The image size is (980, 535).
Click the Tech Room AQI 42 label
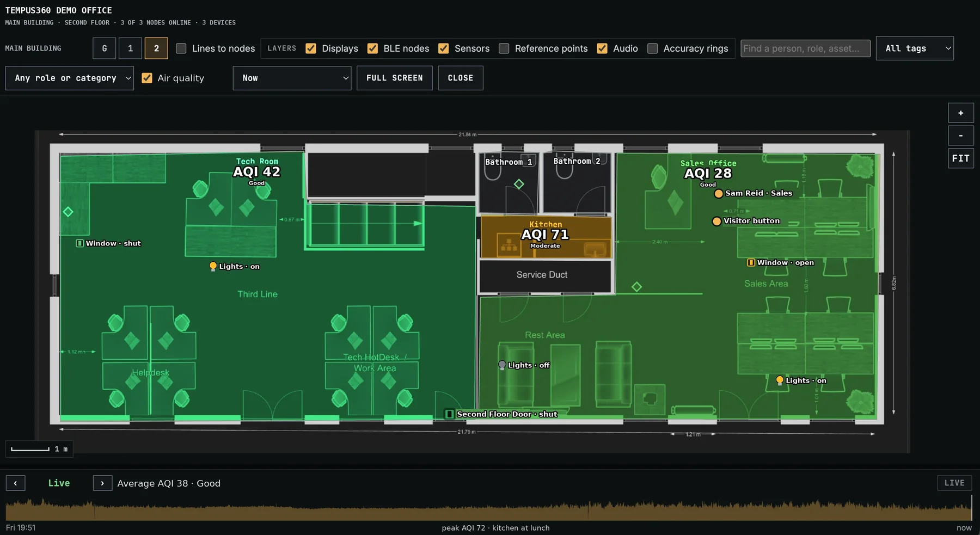pyautogui.click(x=256, y=172)
